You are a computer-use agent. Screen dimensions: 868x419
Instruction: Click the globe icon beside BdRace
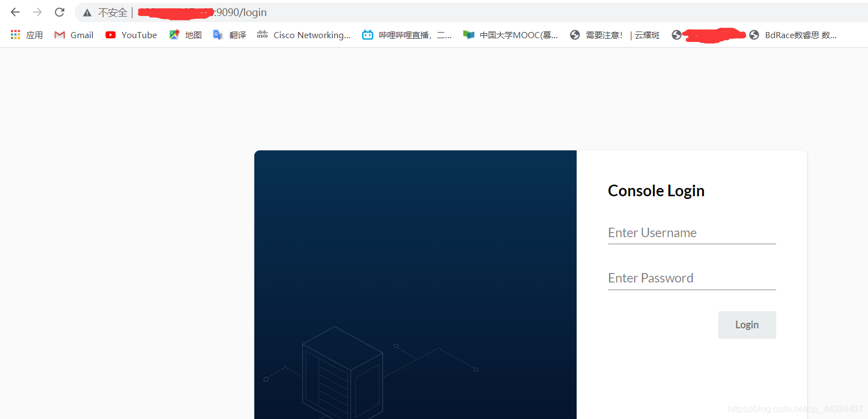point(754,35)
